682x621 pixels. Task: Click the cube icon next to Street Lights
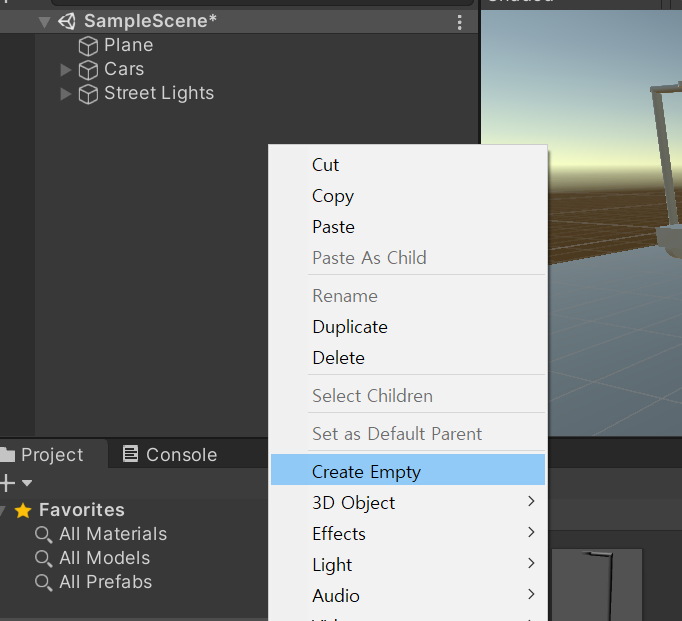pos(88,94)
